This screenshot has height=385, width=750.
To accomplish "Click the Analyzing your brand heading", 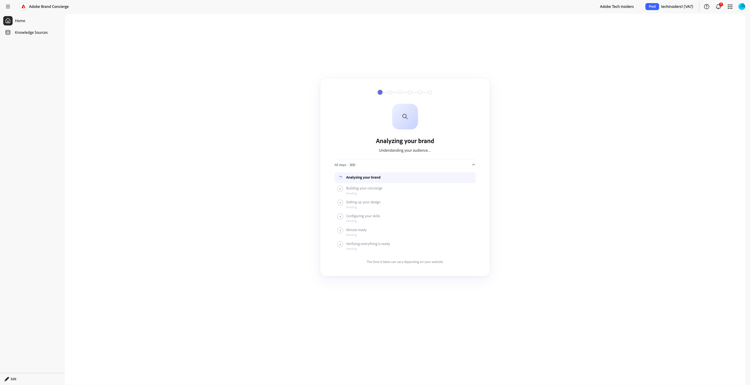I will (405, 141).
